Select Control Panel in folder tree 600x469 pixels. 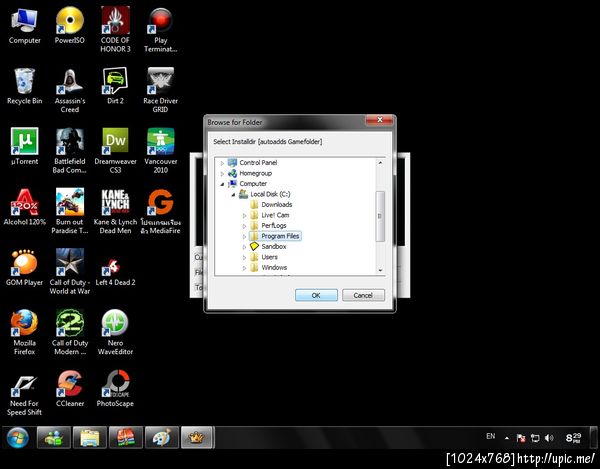click(253, 163)
